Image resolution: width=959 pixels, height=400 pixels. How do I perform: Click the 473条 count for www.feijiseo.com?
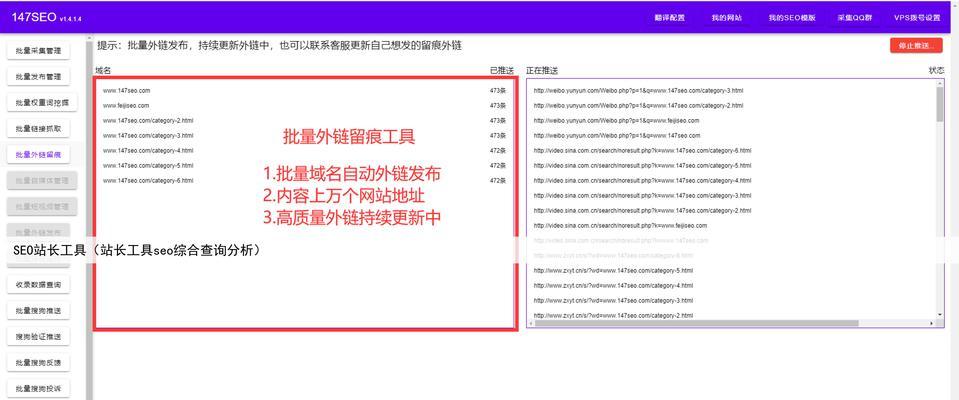tap(498, 105)
